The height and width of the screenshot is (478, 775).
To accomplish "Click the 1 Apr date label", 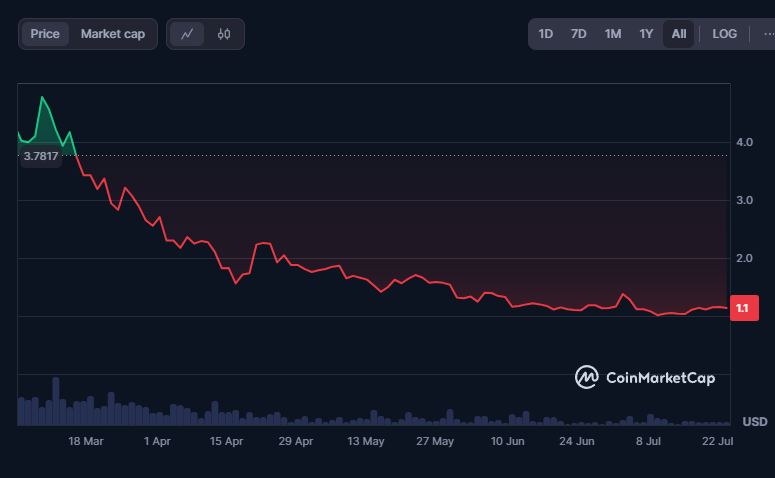I will tap(157, 441).
